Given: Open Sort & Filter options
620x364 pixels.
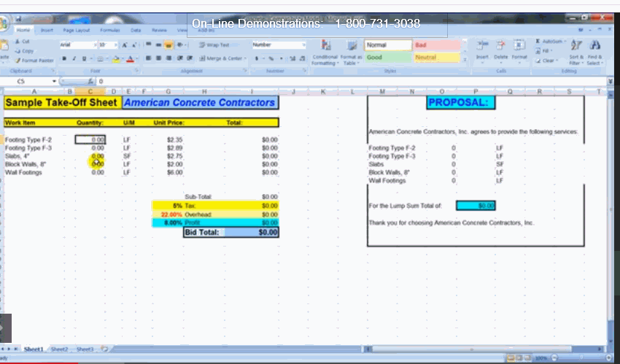Looking at the screenshot, I should tap(576, 53).
